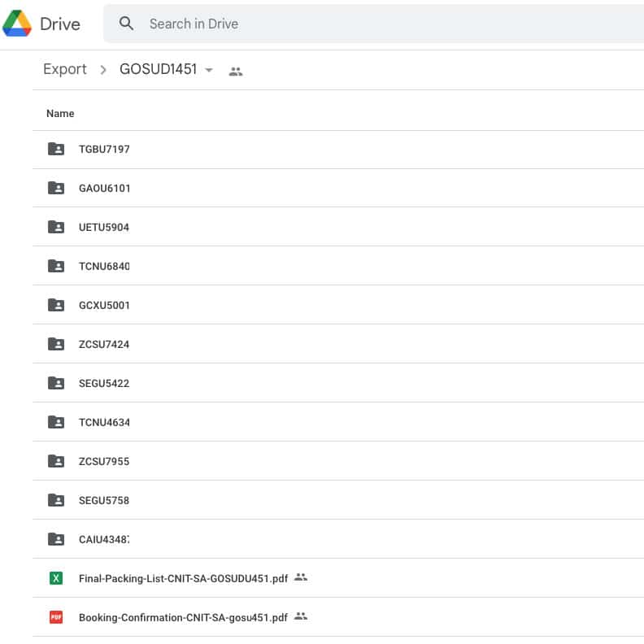This screenshot has width=644, height=644.
Task: Click the green spreadsheet icon for Final-Packing-List
Action: click(56, 578)
